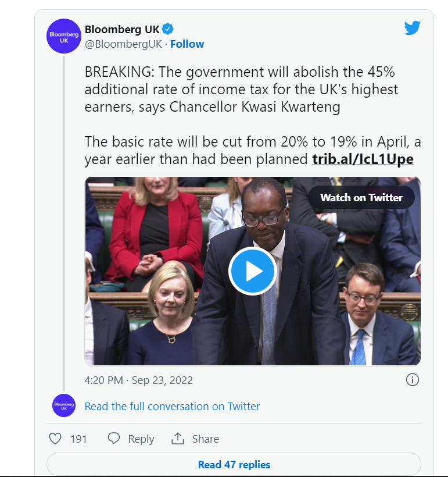Open the tweet timestamp Sep 23, 2022
Image resolution: width=448 pixels, height=477 pixels.
click(x=138, y=380)
